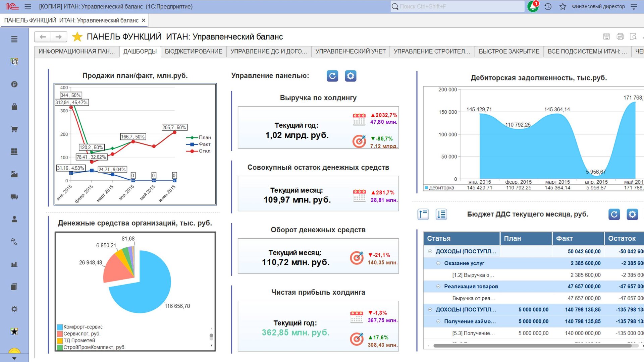Open history clock icon in top bar
Viewport: 644px width, 362px height.
pos(548,6)
